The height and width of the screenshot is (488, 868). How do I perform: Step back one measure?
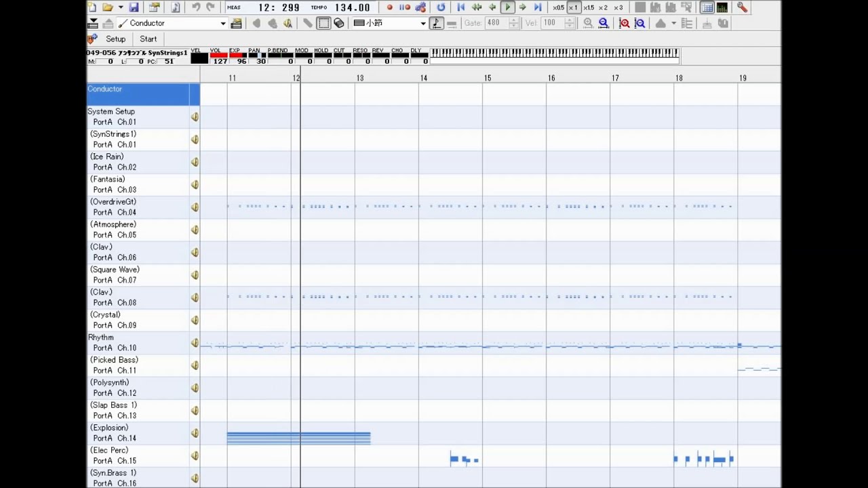pyautogui.click(x=492, y=7)
